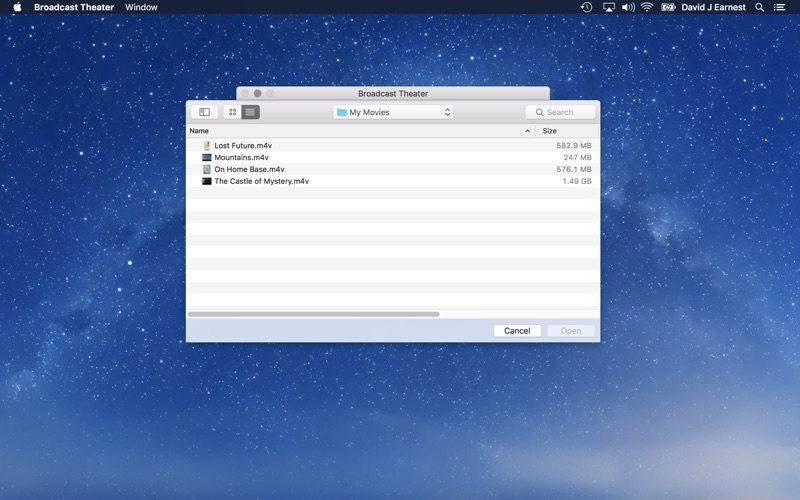Cancel the file open dialog
Screen dimensions: 800x500
[x=517, y=331]
